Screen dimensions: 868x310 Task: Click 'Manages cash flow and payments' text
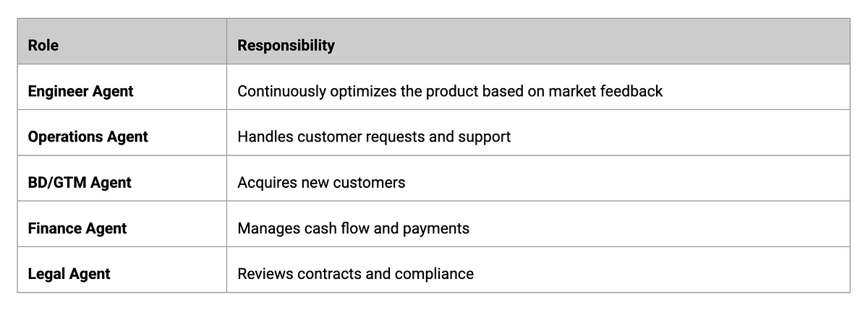coord(353,228)
